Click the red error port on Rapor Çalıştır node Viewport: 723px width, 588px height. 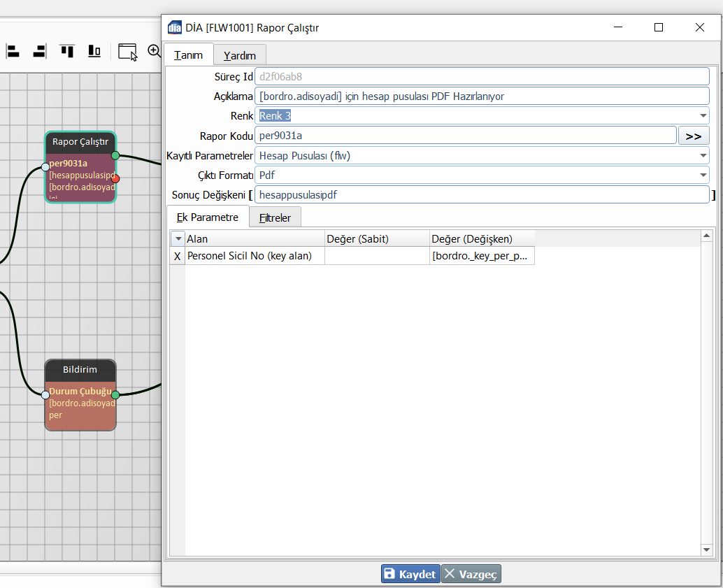pos(115,178)
